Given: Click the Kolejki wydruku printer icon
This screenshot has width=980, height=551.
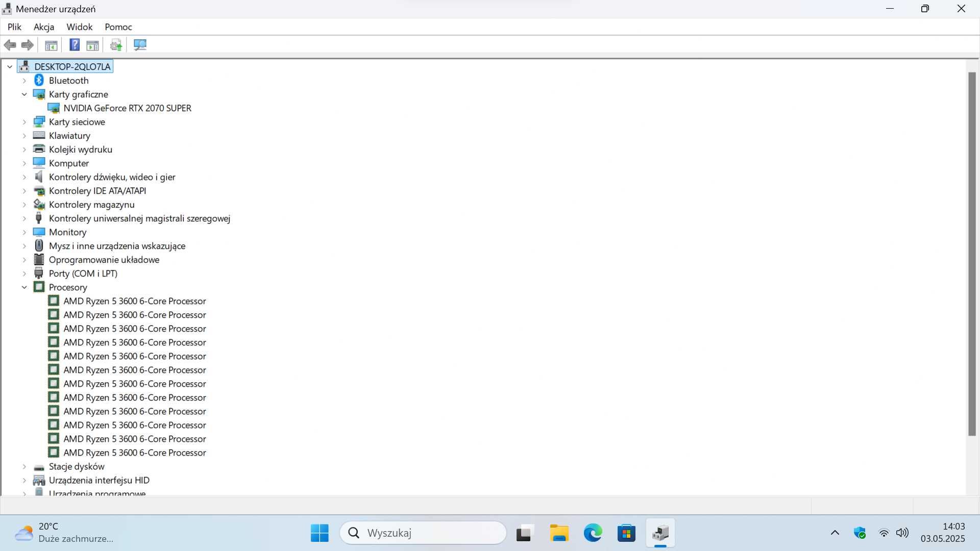Looking at the screenshot, I should (x=39, y=149).
